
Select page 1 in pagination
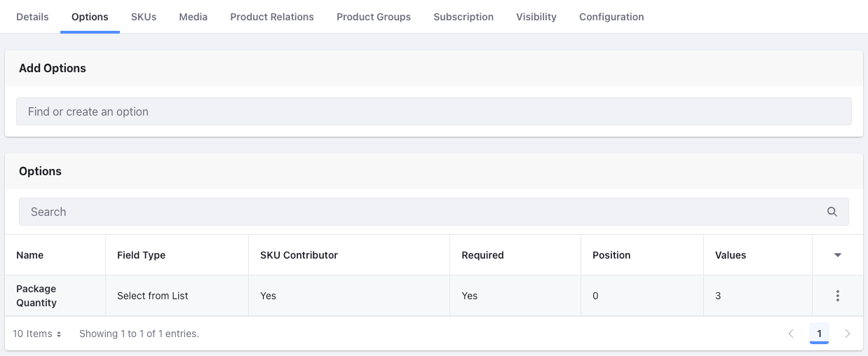point(819,334)
